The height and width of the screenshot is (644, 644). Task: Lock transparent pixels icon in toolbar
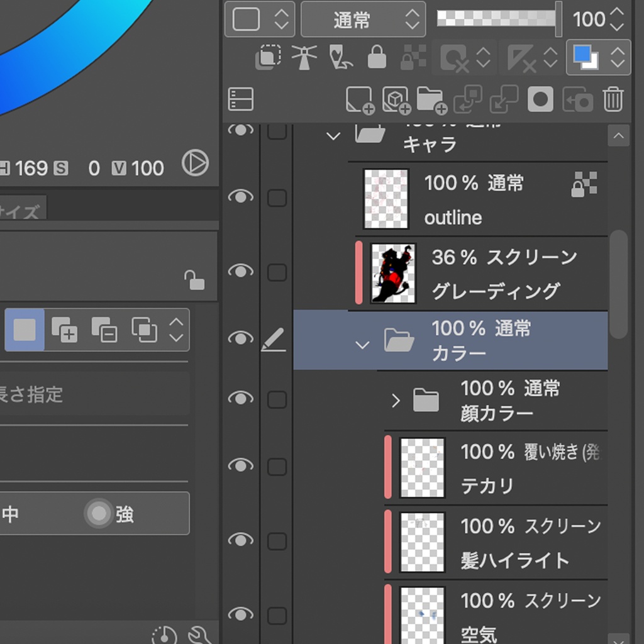click(x=413, y=57)
